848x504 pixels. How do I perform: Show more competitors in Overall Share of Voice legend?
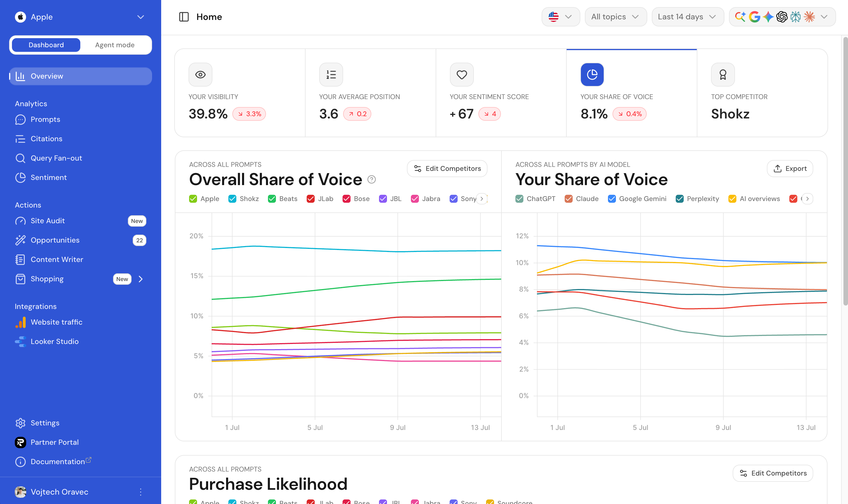click(482, 199)
